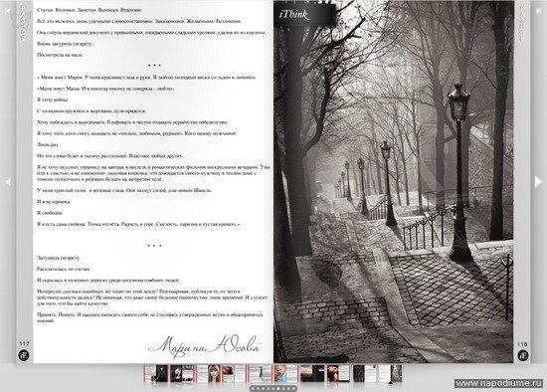This screenshot has width=547, height=392.
Task: Select the last pagination dot
Action: [293, 388]
